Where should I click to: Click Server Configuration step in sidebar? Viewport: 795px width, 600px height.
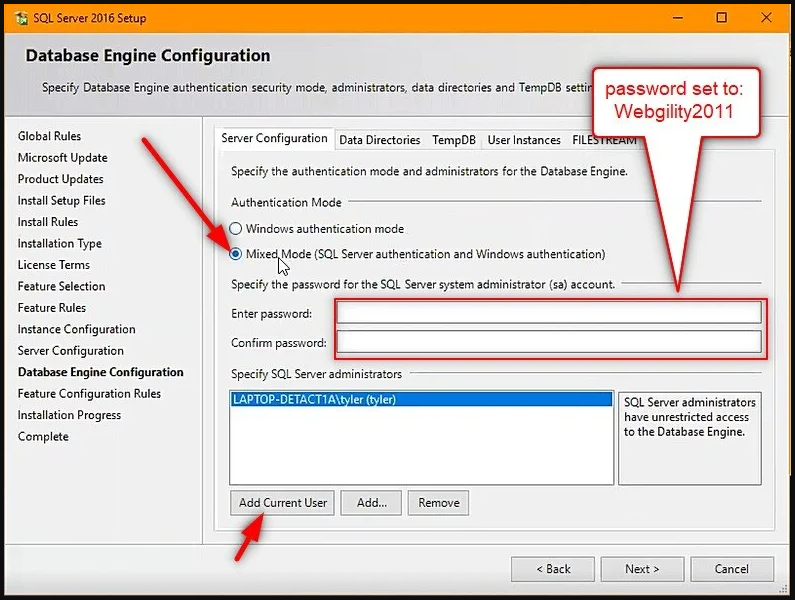[x=70, y=350]
